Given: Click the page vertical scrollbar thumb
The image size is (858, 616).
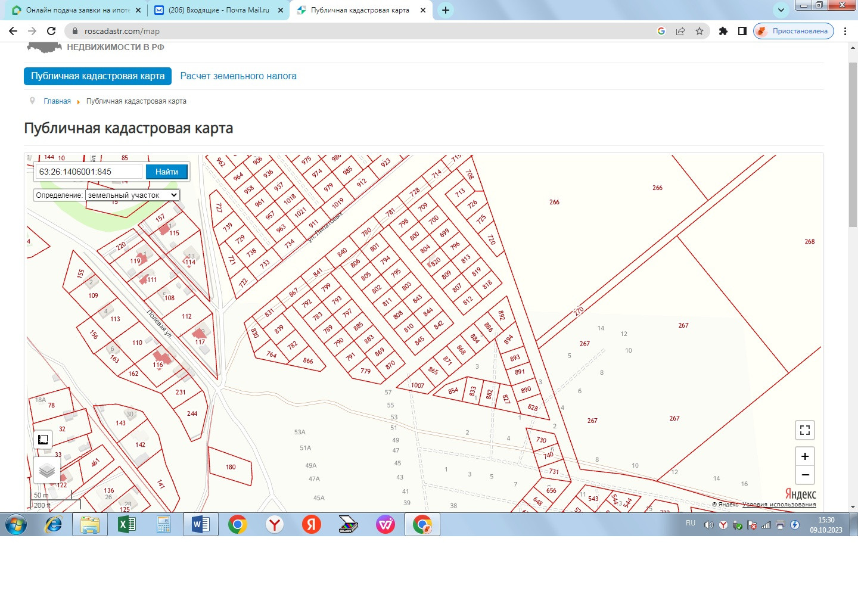Looking at the screenshot, I should (x=853, y=143).
